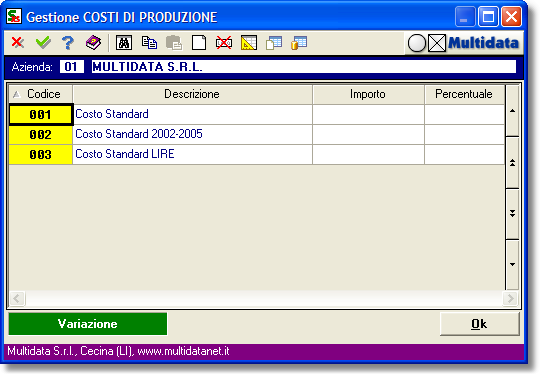Click the Percentuale cell of row 002
Viewport: 540px width, 376px height.
(x=464, y=134)
